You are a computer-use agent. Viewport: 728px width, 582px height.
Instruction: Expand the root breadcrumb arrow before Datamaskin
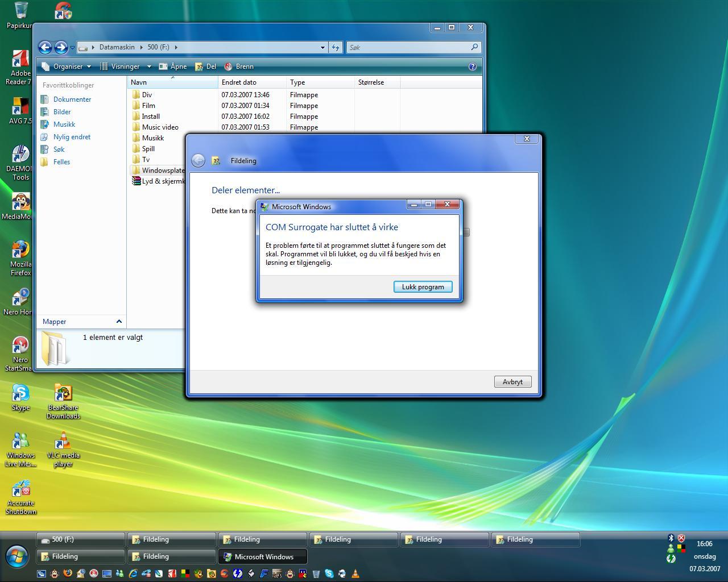pos(93,47)
